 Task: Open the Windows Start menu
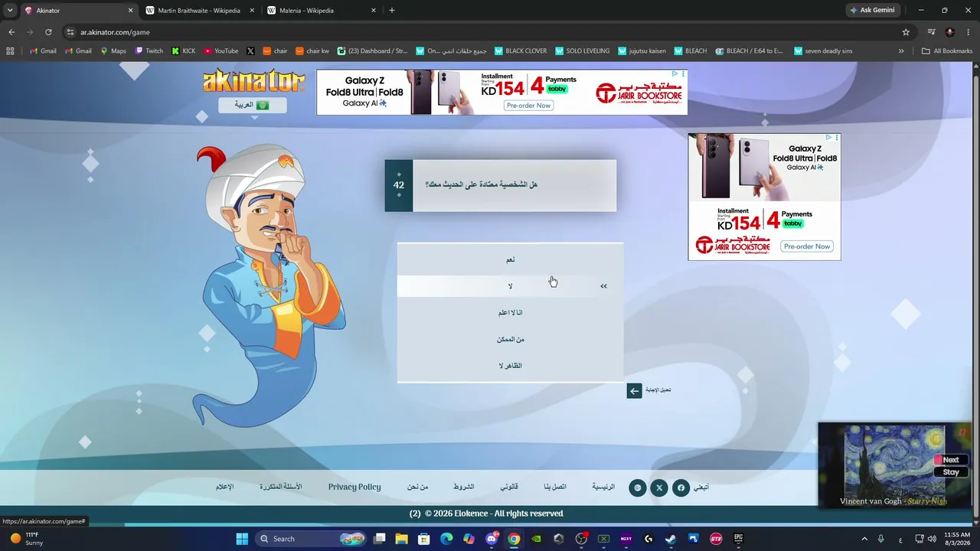coord(242,539)
